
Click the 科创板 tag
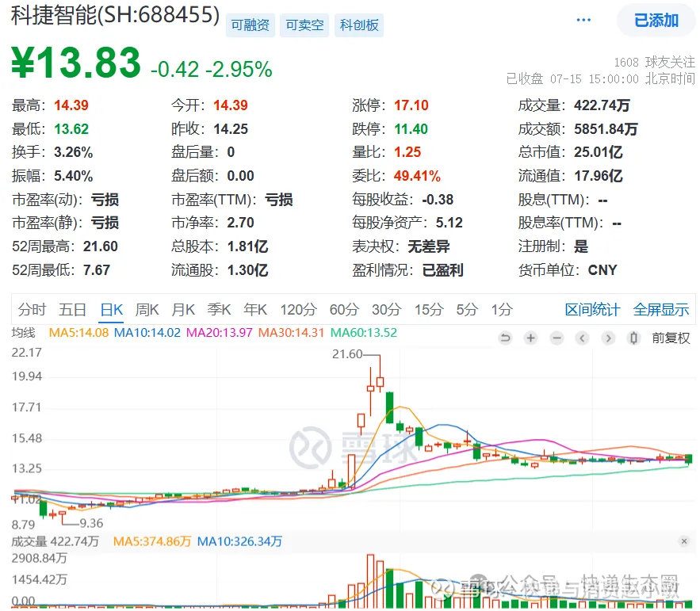coord(359,25)
